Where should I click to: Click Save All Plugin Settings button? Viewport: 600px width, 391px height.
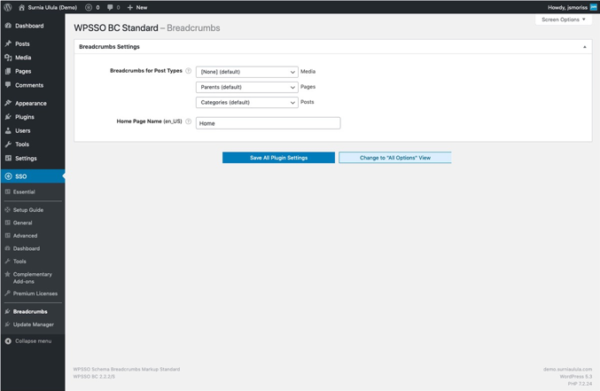279,158
